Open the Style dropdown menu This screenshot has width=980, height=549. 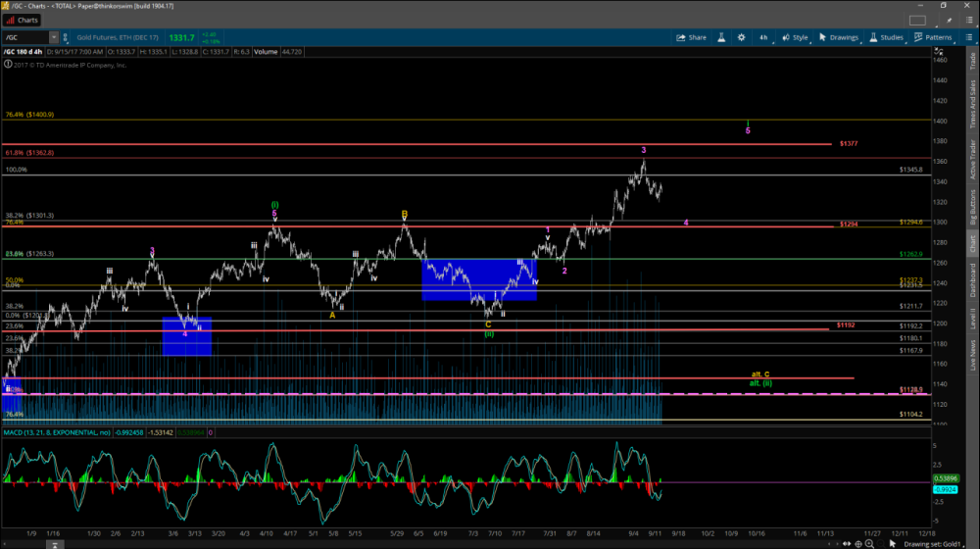click(x=795, y=37)
